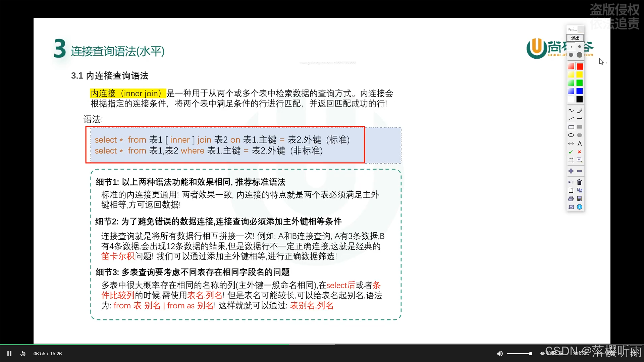The height and width of the screenshot is (362, 644).
Task: Click the 退出 exit button
Action: click(575, 38)
